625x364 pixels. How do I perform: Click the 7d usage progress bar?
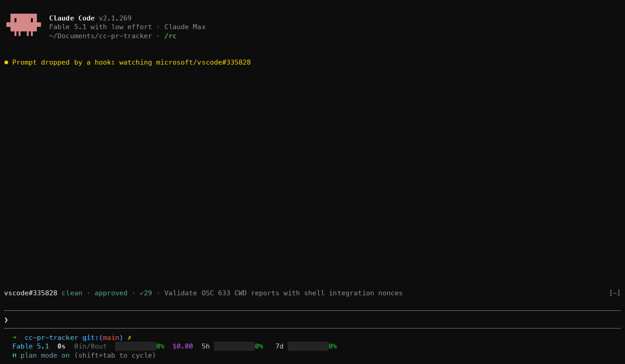coord(308,346)
